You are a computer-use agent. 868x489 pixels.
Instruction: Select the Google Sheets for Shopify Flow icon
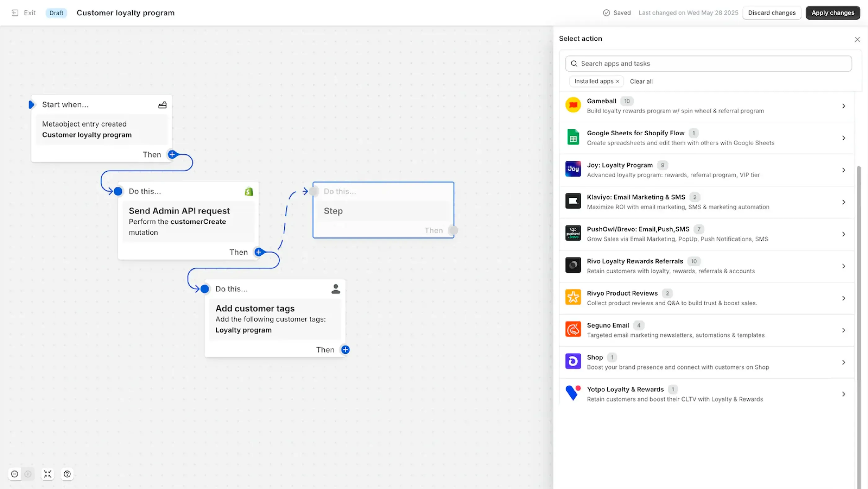tap(573, 137)
